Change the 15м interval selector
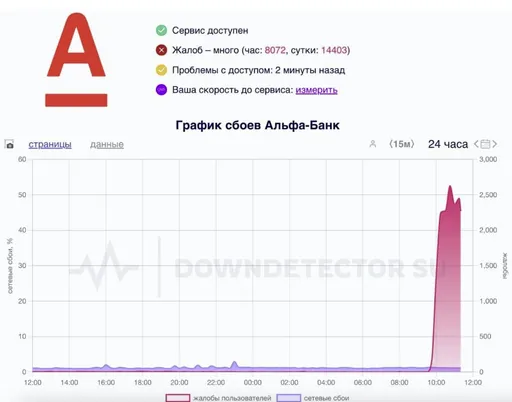Image resolution: width=512 pixels, height=402 pixels. pyautogui.click(x=402, y=144)
